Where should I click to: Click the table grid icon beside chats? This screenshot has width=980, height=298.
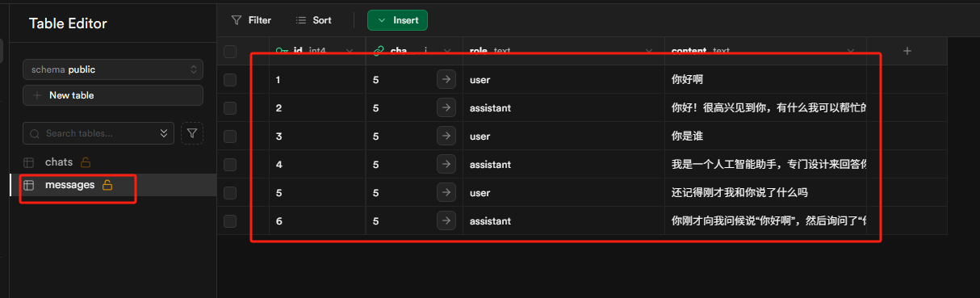pyautogui.click(x=29, y=162)
